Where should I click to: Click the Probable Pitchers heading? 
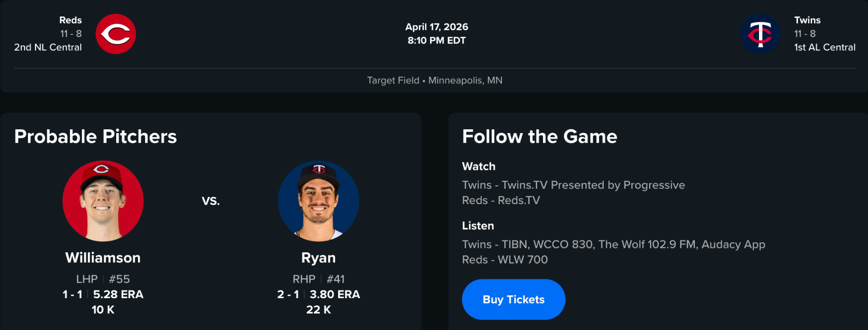[x=95, y=137]
